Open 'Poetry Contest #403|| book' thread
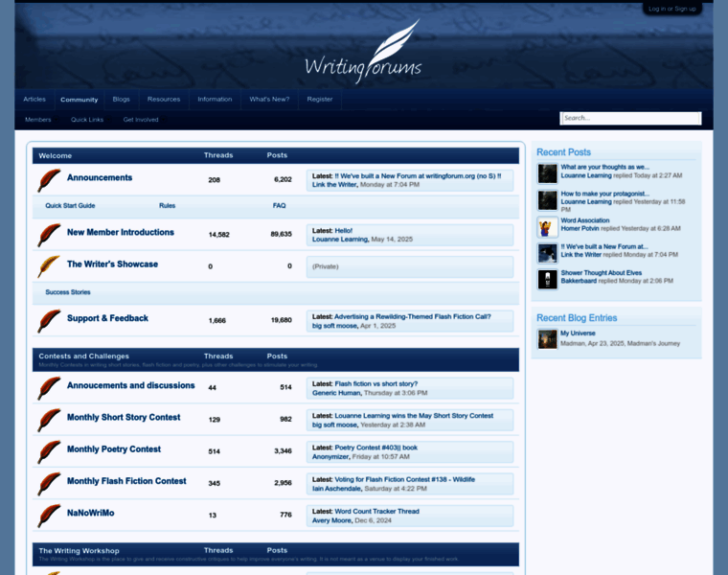 click(x=376, y=448)
